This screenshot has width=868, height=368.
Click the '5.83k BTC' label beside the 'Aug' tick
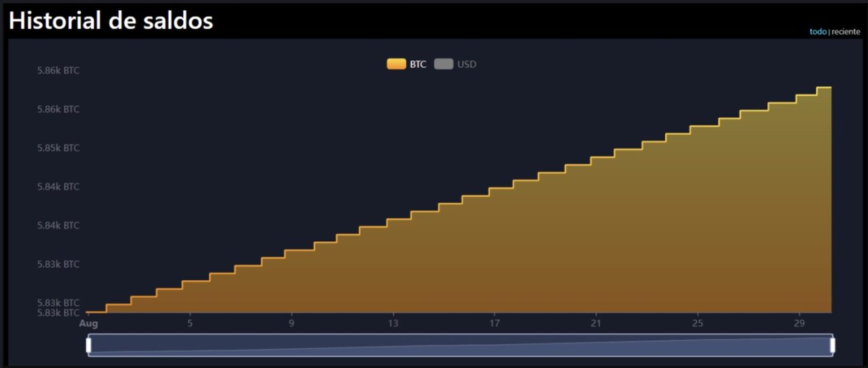pyautogui.click(x=58, y=312)
